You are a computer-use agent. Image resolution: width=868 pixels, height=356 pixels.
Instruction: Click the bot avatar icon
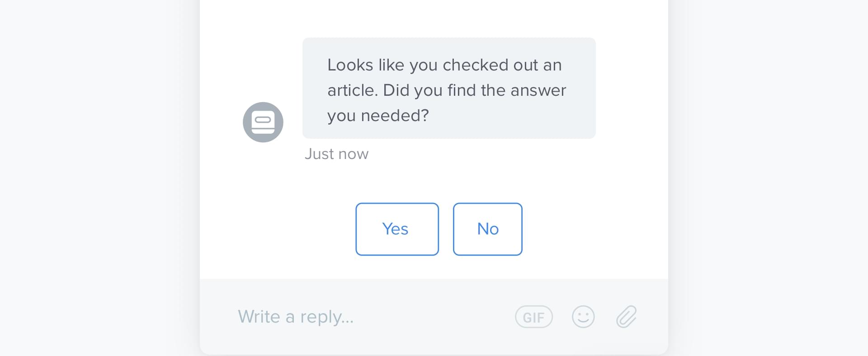point(263,122)
